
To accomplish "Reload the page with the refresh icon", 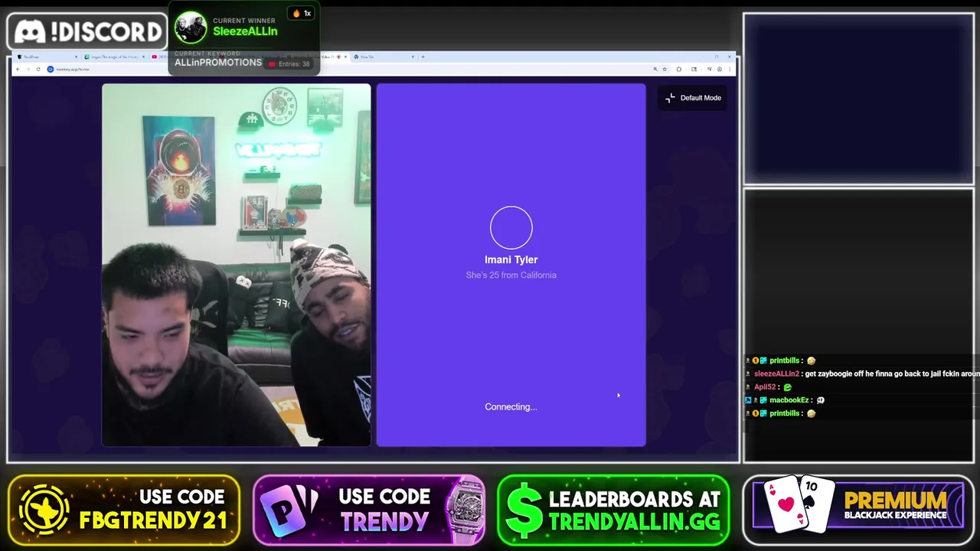I will pos(38,69).
